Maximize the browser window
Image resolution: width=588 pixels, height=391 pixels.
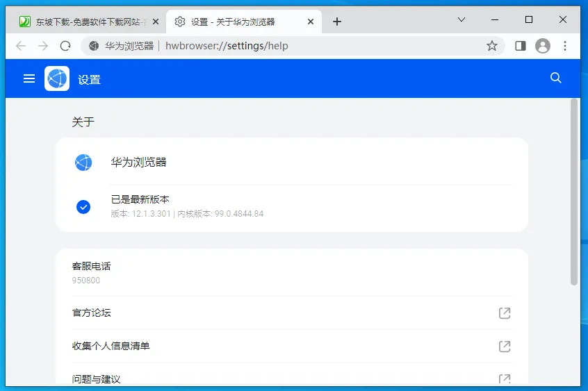click(529, 19)
